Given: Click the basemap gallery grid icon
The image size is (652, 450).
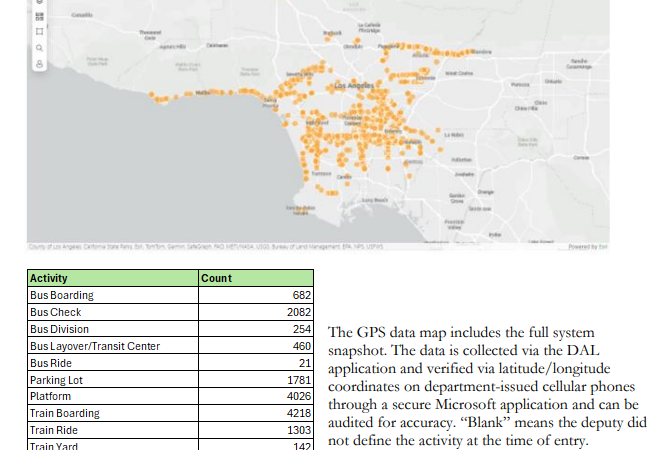Looking at the screenshot, I should (39, 16).
